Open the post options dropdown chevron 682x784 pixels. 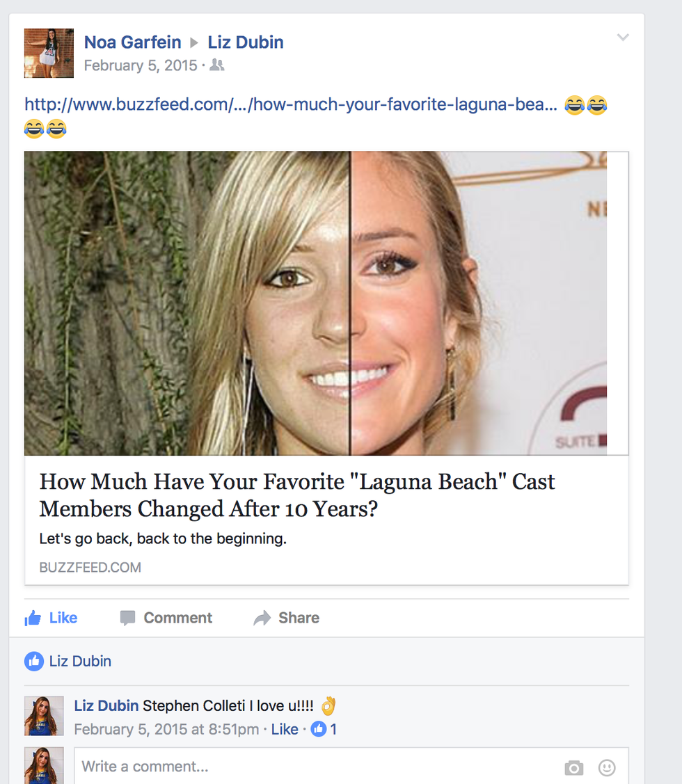pos(623,38)
